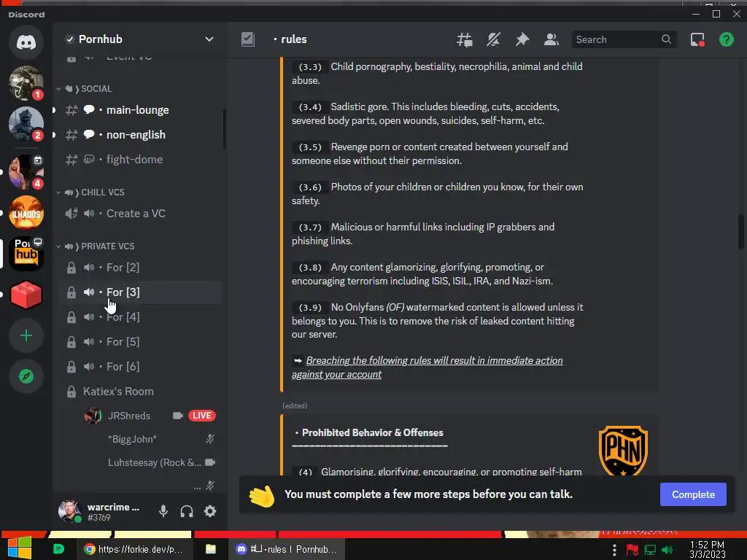Screen dimensions: 747x560
Task: Click the network monitor tray icon
Action: pyautogui.click(x=650, y=550)
